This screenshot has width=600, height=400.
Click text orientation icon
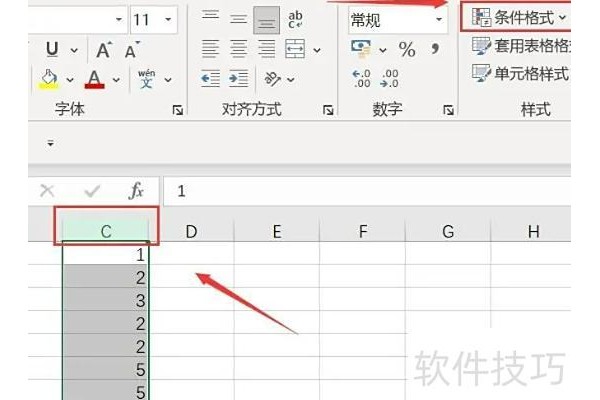click(x=272, y=78)
